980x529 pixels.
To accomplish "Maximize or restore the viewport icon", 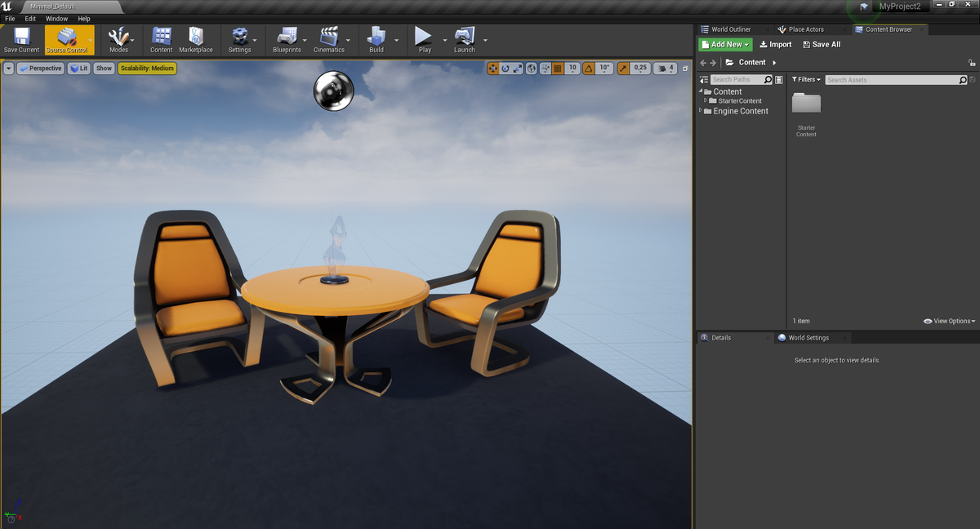I will 684,69.
